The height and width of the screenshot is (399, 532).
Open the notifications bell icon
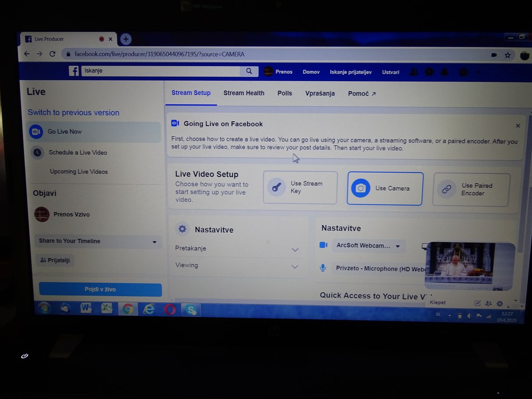click(444, 72)
